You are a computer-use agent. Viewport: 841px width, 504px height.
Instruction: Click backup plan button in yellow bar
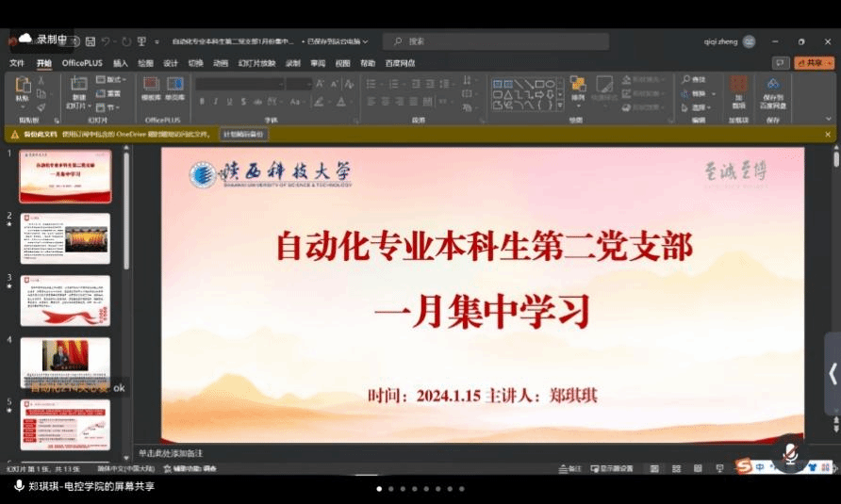243,134
